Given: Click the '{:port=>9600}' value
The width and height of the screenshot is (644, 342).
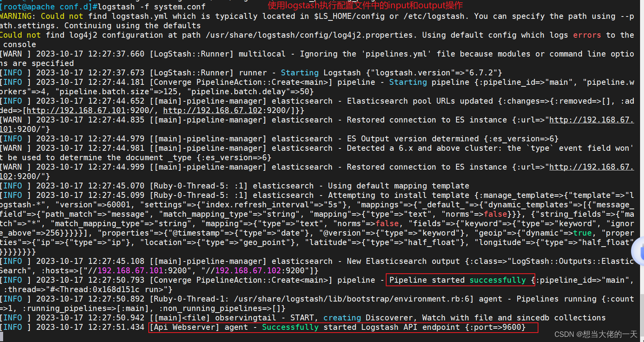Looking at the screenshot, I should 495,327.
